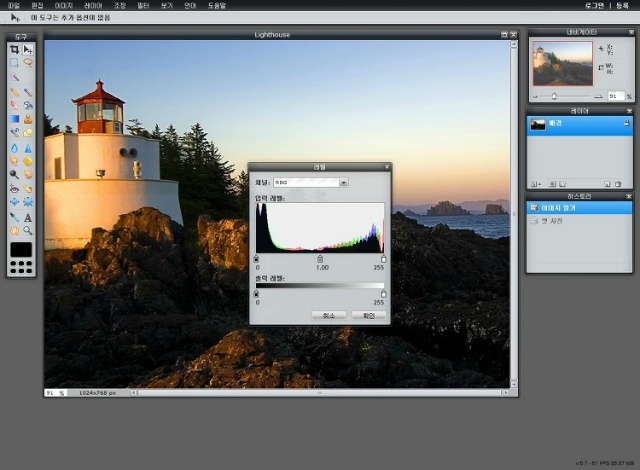Image resolution: width=640 pixels, height=470 pixels.
Task: Click the Navigator zoom slider handle
Action: [x=554, y=96]
